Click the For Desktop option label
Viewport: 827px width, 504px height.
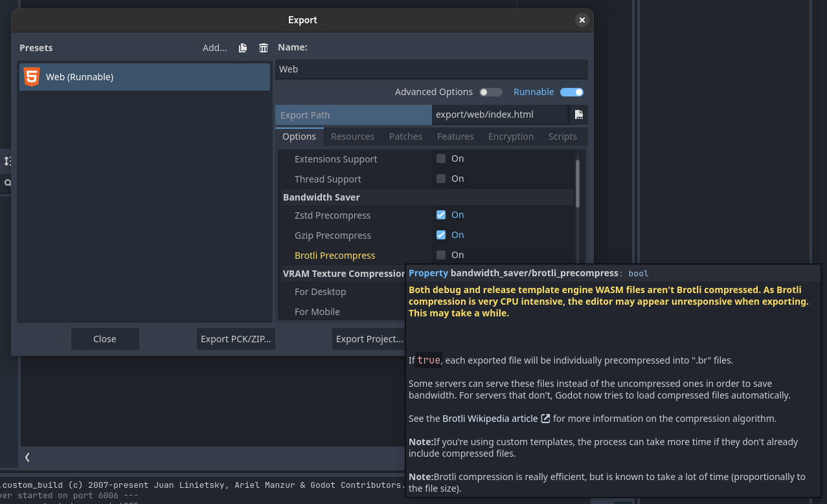[321, 292]
